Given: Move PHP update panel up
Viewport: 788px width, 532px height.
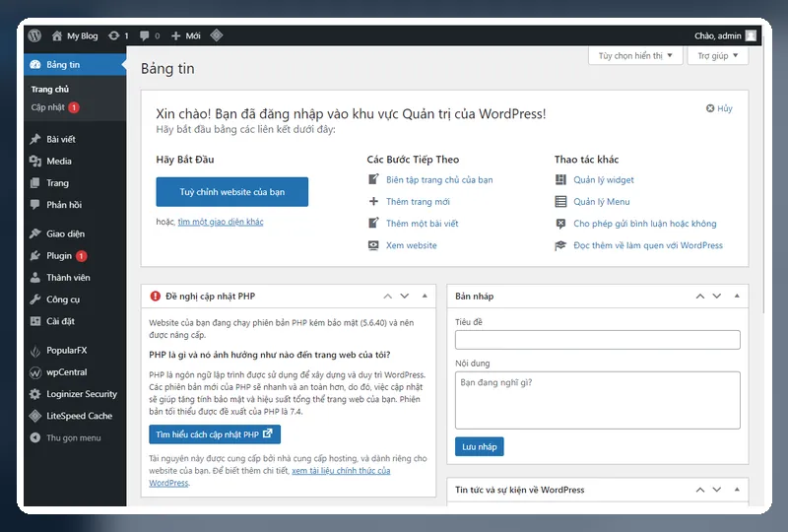Looking at the screenshot, I should coord(387,297).
